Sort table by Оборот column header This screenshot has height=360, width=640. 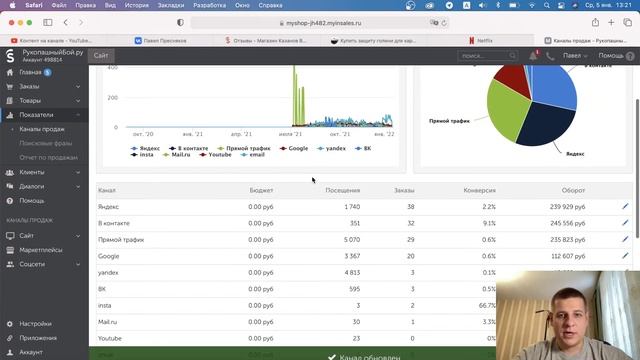pyautogui.click(x=573, y=191)
